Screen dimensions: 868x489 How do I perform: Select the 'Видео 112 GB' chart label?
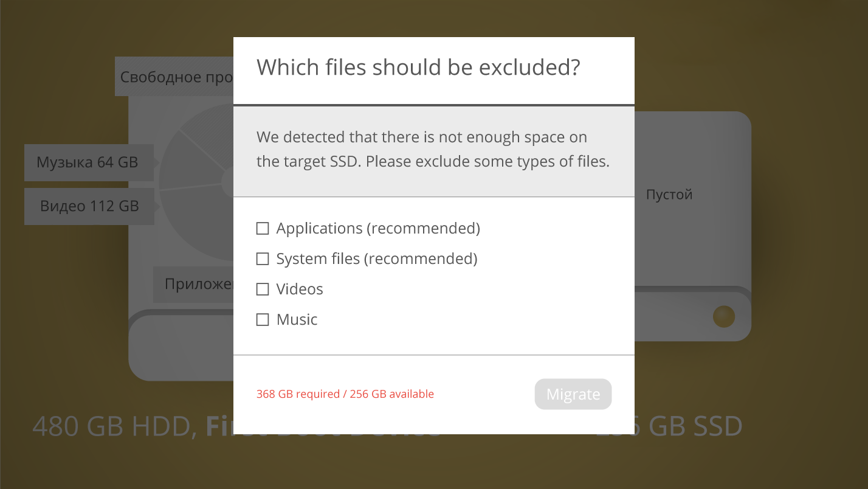pos(89,206)
